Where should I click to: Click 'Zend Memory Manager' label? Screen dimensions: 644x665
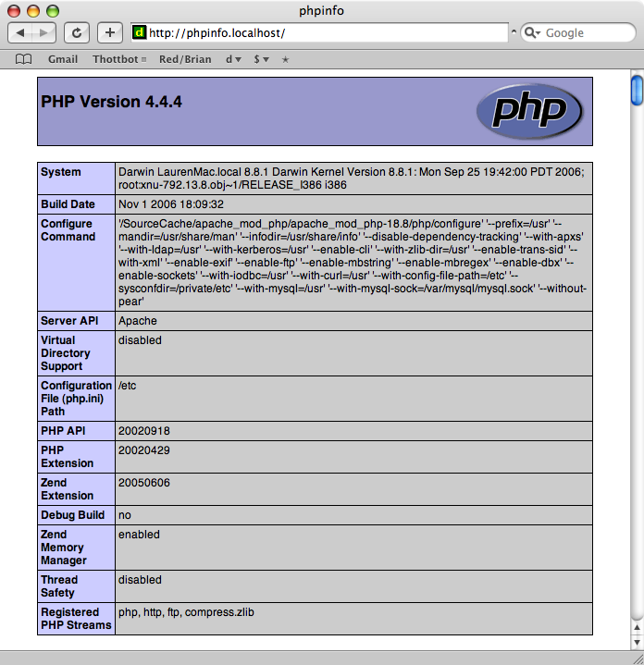point(64,548)
